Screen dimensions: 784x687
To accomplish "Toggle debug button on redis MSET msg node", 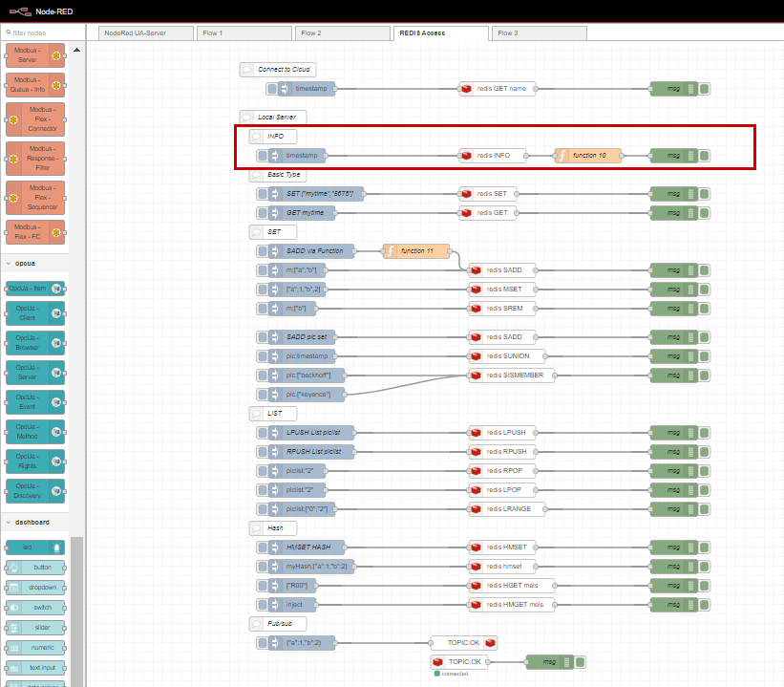I will [704, 290].
